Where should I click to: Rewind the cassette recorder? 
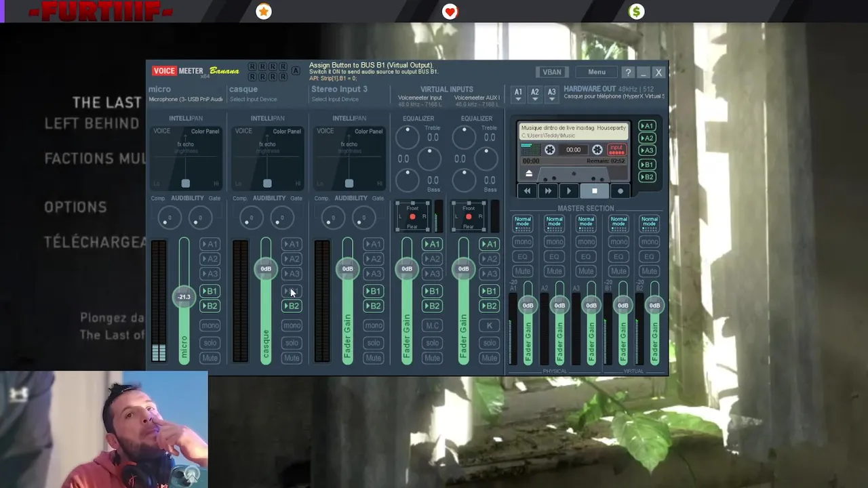point(527,191)
